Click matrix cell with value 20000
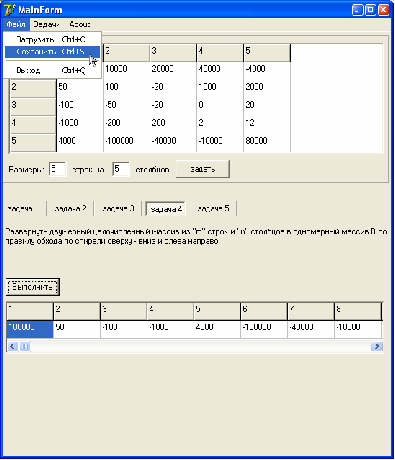This screenshot has width=395, height=460. [173, 70]
